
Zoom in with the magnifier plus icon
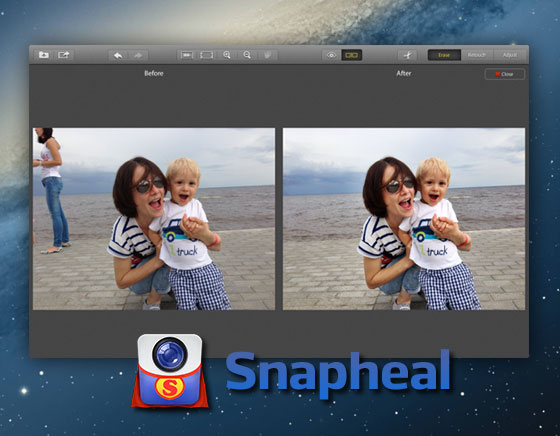[227, 55]
